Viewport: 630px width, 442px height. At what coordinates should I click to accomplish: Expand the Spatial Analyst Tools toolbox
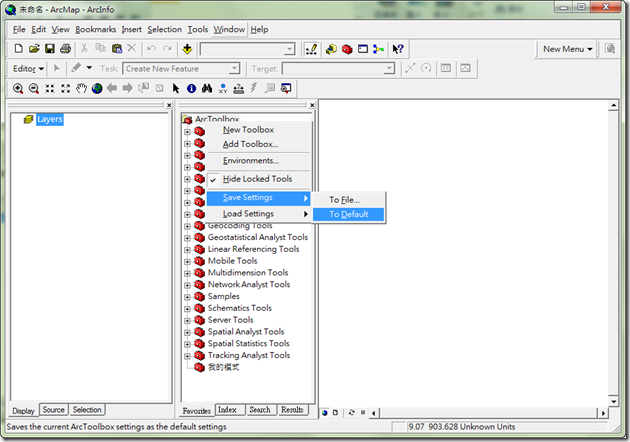[x=187, y=332]
